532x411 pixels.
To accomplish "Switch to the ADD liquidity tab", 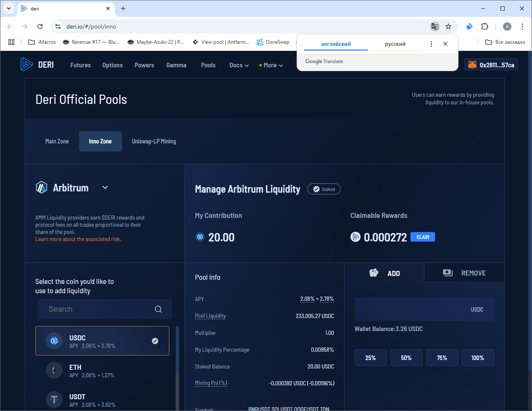I will [385, 273].
